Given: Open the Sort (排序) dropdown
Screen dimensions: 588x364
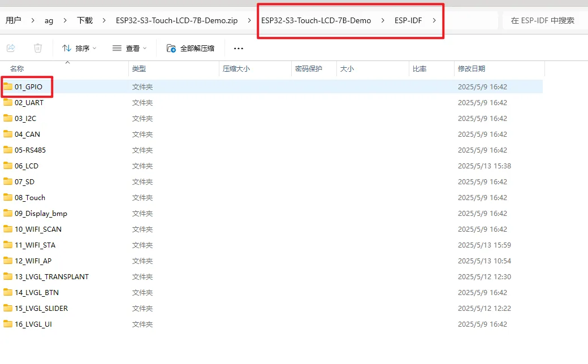Looking at the screenshot, I should (79, 48).
